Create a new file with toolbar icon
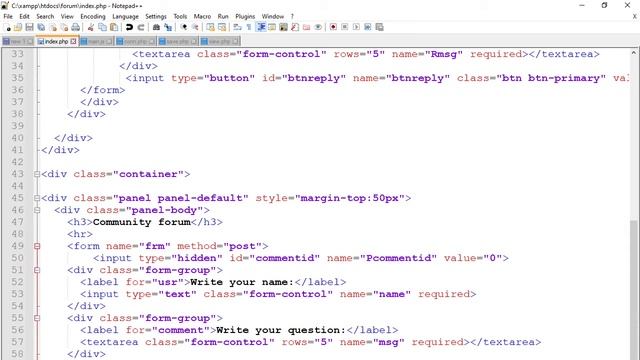 click(7, 27)
